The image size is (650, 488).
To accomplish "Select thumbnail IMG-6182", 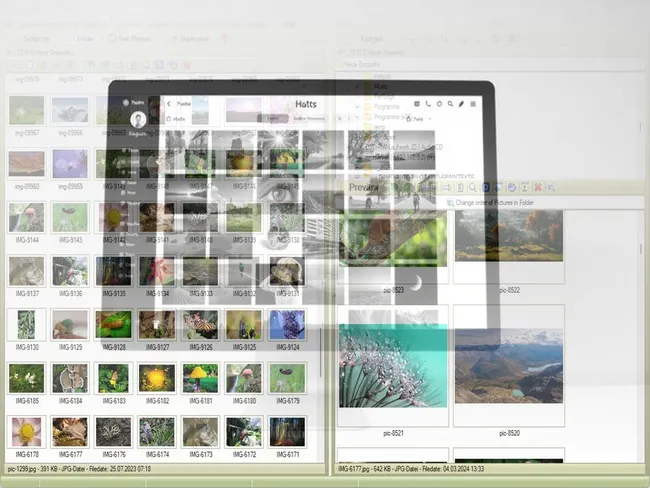I will click(157, 378).
